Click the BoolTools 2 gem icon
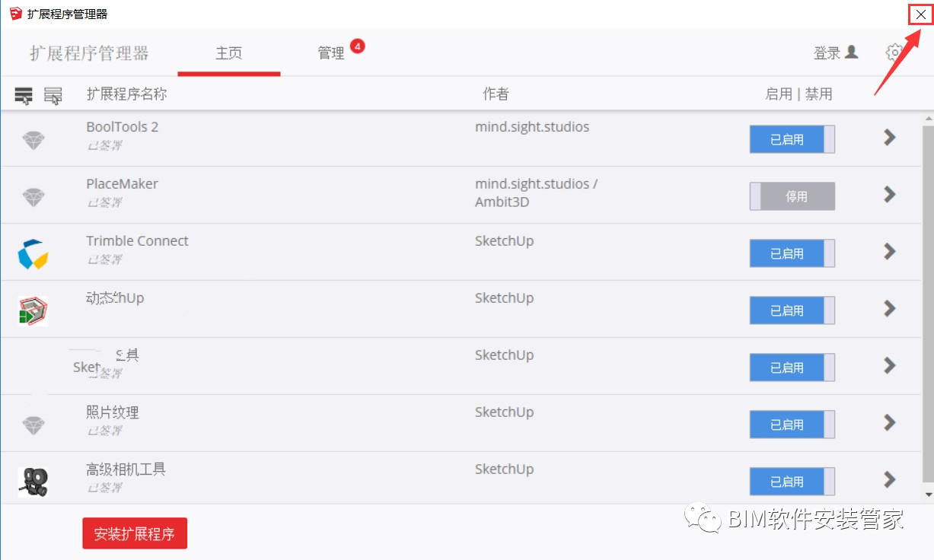Image resolution: width=934 pixels, height=560 pixels. [x=33, y=139]
